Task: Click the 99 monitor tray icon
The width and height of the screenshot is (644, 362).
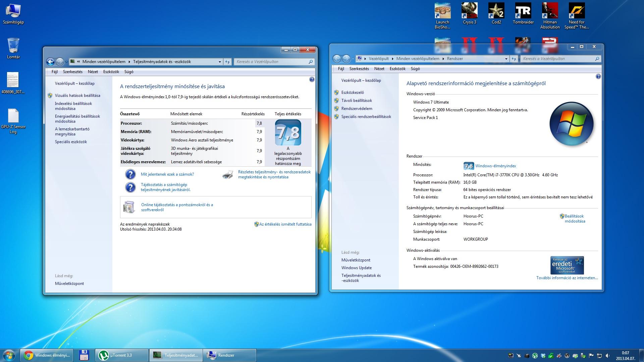Action: pos(511,356)
